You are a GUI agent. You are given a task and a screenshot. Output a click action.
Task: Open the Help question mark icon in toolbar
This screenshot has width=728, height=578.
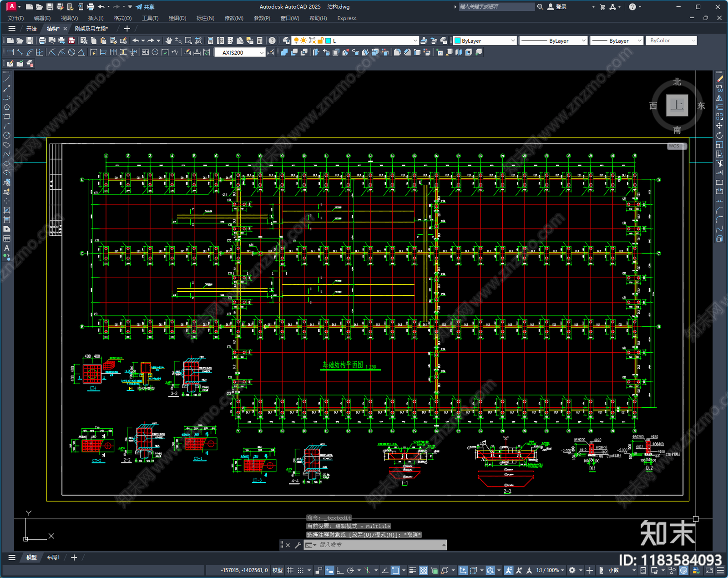(x=272, y=41)
